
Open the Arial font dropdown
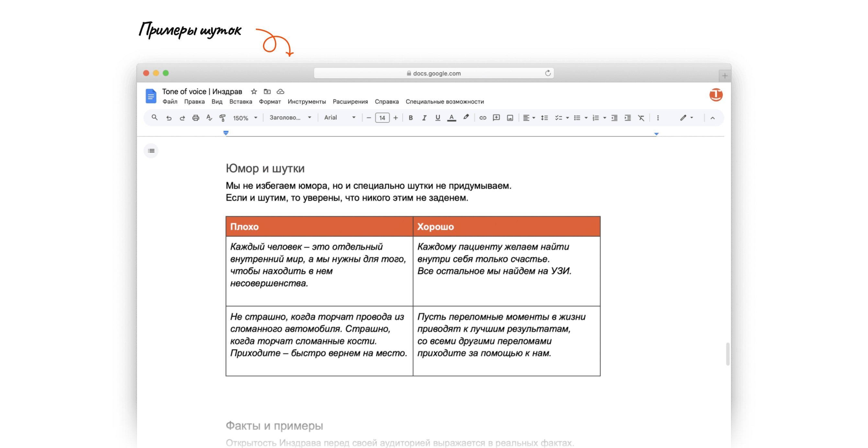coord(339,117)
